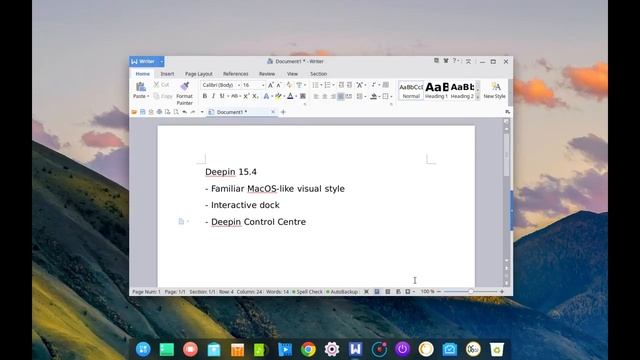Align text right

(x=333, y=96)
